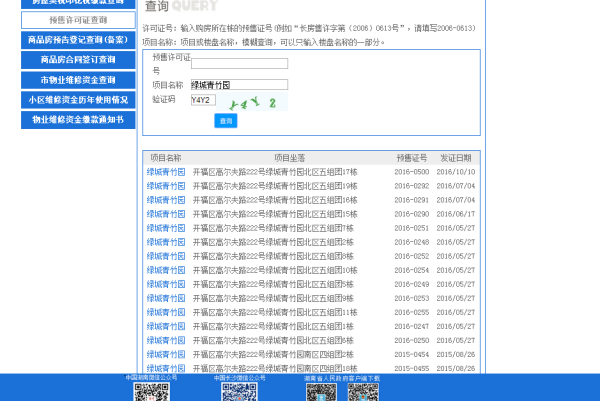The height and width of the screenshot is (401, 600).
Task: Go to 市物业维修资金查询
Action: coord(78,80)
